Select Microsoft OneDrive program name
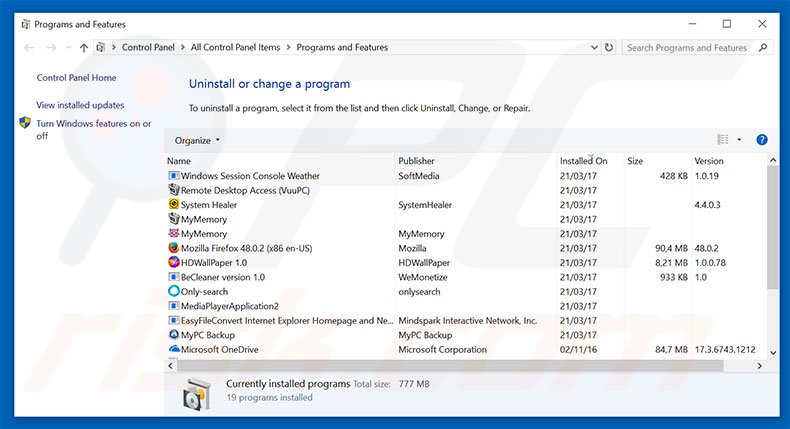790x429 pixels. tap(219, 349)
